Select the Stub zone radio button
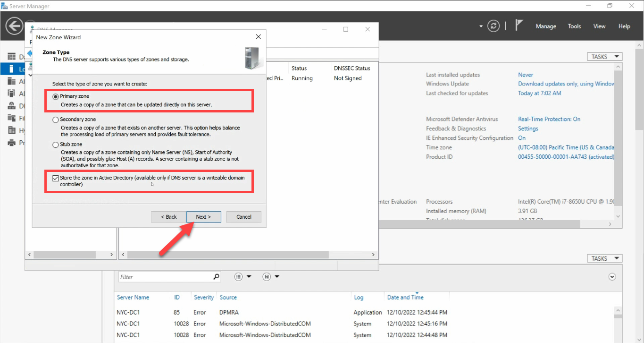The image size is (644, 343). click(56, 145)
